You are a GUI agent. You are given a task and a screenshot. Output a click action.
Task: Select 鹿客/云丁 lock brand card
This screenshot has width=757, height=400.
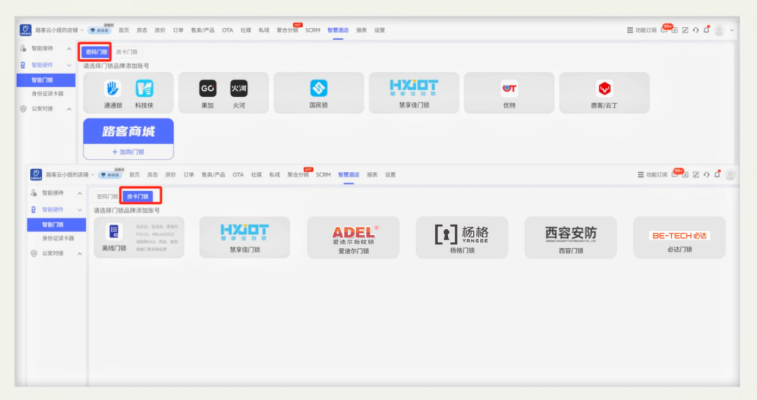coord(604,93)
